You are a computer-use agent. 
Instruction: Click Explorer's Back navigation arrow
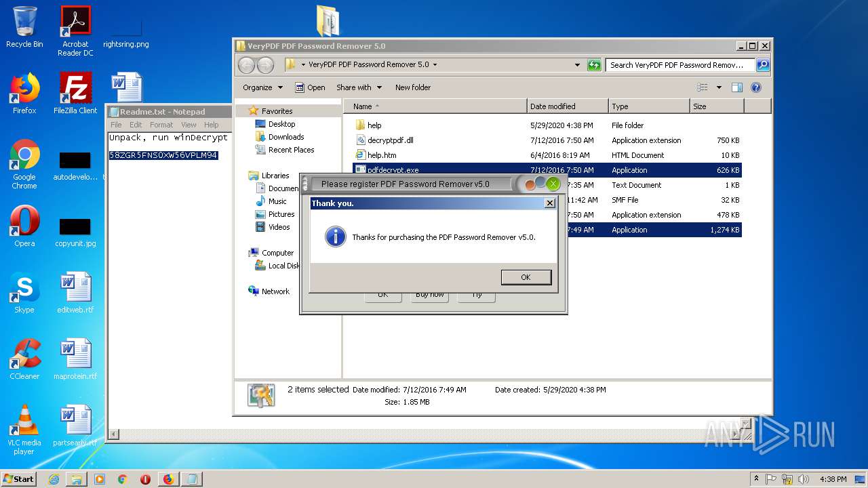[246, 65]
